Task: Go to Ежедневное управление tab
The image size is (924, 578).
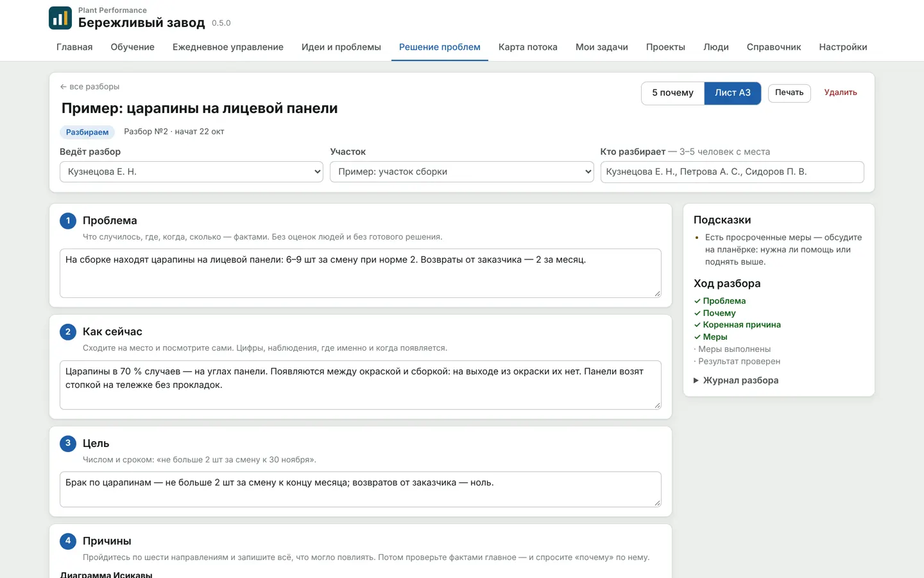Action: (228, 47)
